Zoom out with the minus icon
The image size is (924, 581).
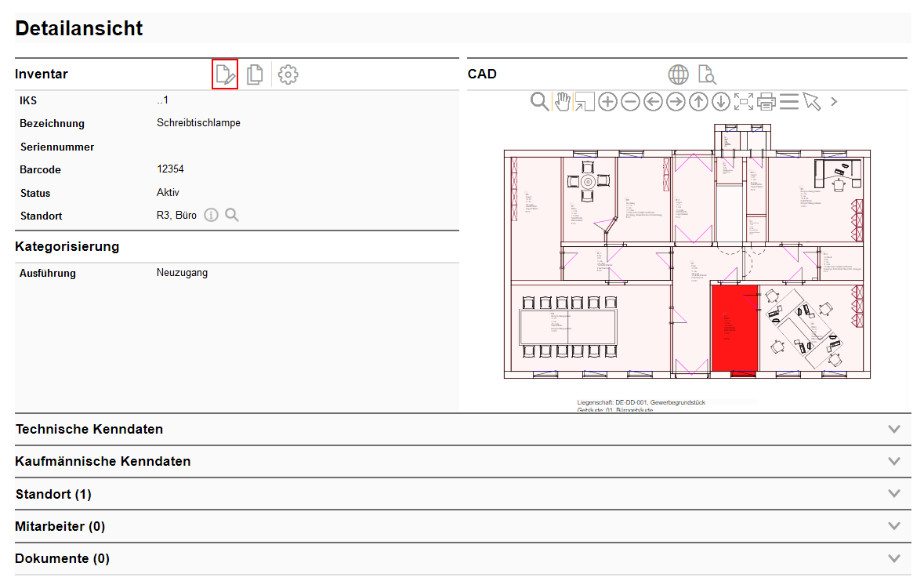630,101
